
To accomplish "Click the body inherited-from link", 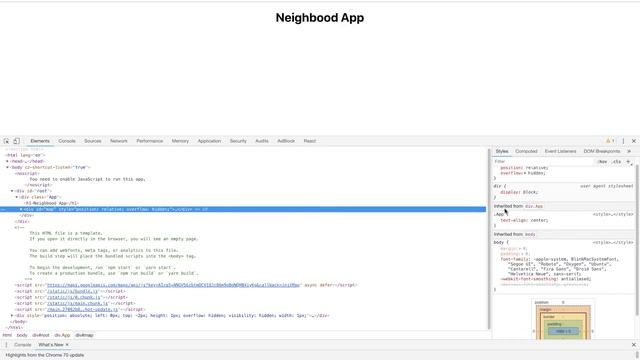I will [530, 234].
